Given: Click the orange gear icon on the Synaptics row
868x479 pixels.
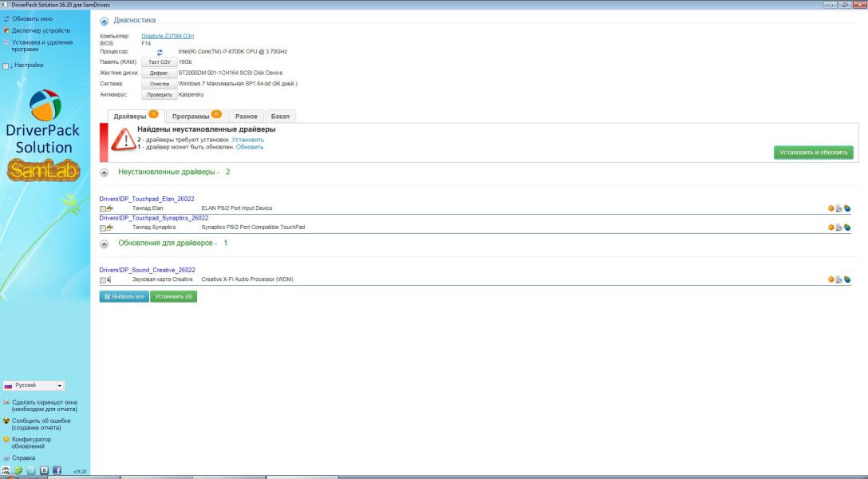Looking at the screenshot, I should pyautogui.click(x=831, y=228).
